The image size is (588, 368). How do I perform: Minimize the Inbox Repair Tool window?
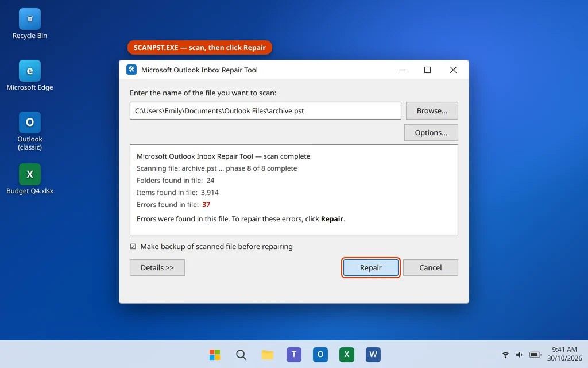[x=401, y=70]
